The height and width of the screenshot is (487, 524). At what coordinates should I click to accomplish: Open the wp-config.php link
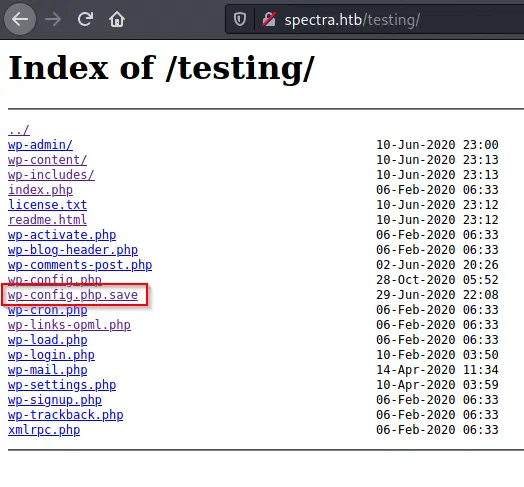pyautogui.click(x=55, y=280)
